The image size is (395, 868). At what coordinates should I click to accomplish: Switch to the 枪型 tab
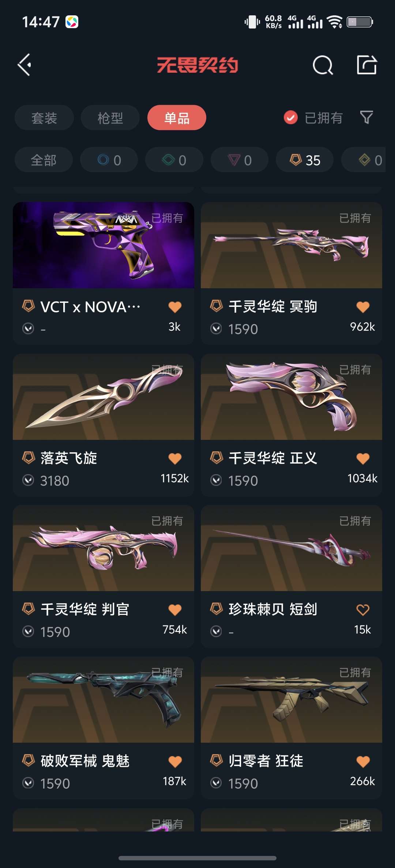tap(110, 118)
